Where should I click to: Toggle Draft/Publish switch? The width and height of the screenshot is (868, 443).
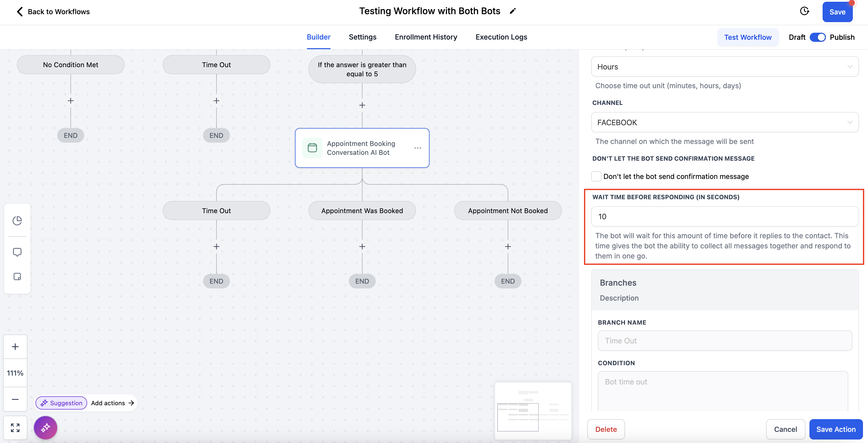[818, 37]
